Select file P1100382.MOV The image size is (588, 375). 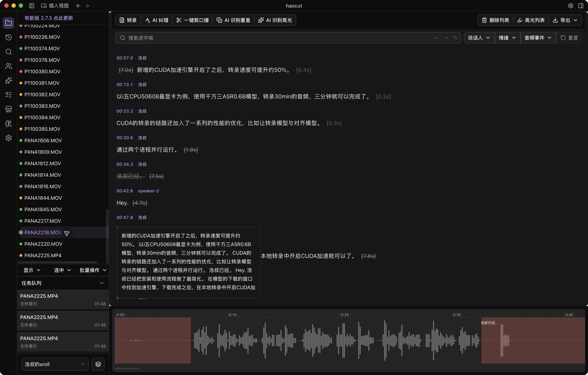click(42, 94)
